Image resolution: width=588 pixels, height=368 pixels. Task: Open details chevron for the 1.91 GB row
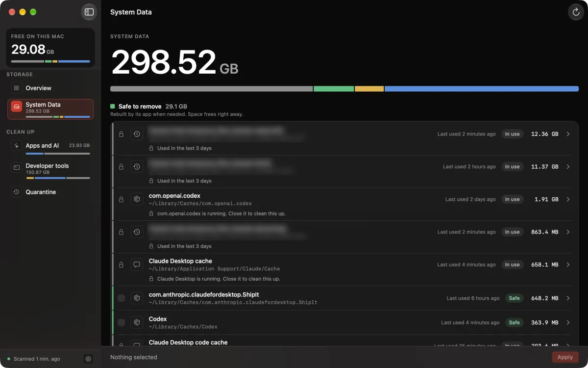[568, 199]
